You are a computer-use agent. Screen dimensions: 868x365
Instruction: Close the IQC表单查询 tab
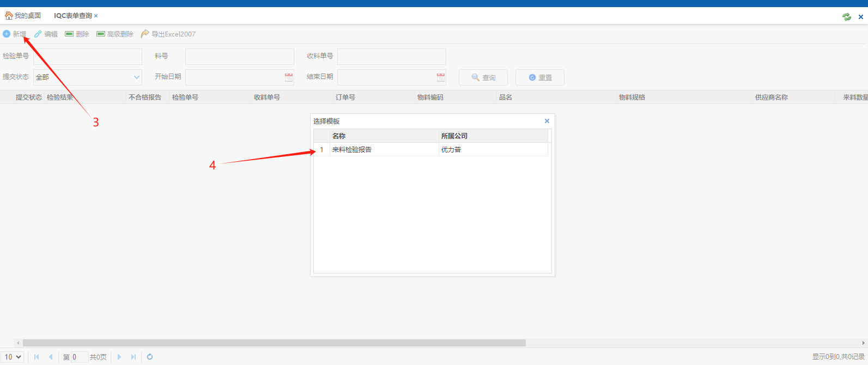point(96,16)
